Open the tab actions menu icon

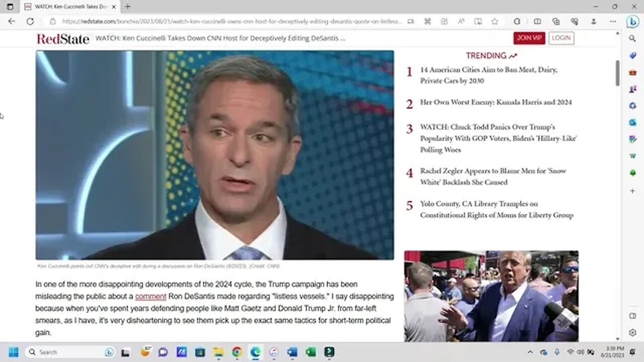[10, 7]
